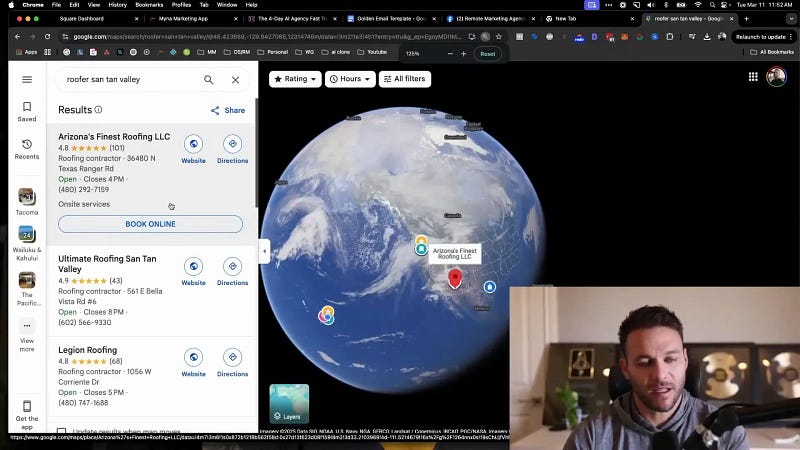Open the All Bookmarks folder
Image resolution: width=800 pixels, height=450 pixels.
click(772, 52)
